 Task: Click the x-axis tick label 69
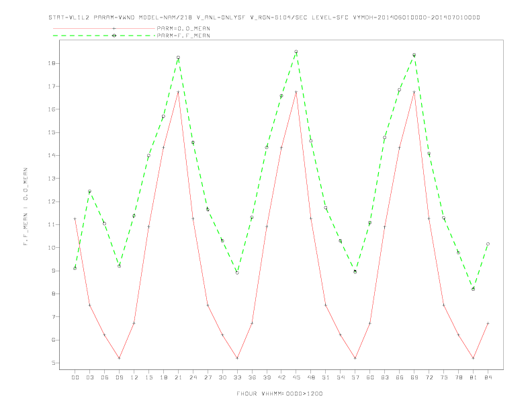click(414, 377)
